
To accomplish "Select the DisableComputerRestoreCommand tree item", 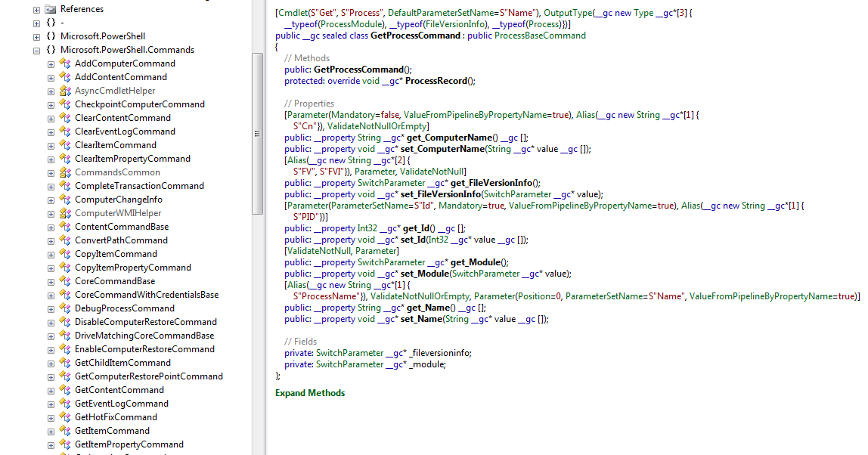I will (x=146, y=322).
